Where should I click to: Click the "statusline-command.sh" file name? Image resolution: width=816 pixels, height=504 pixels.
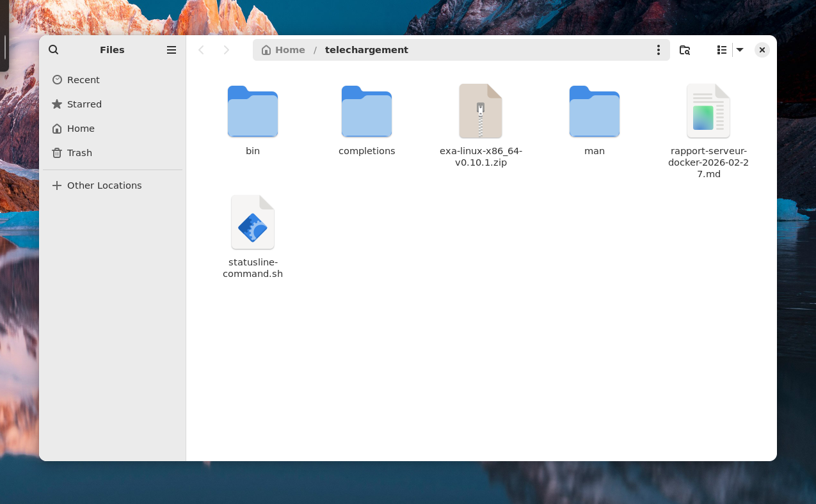[x=253, y=268]
